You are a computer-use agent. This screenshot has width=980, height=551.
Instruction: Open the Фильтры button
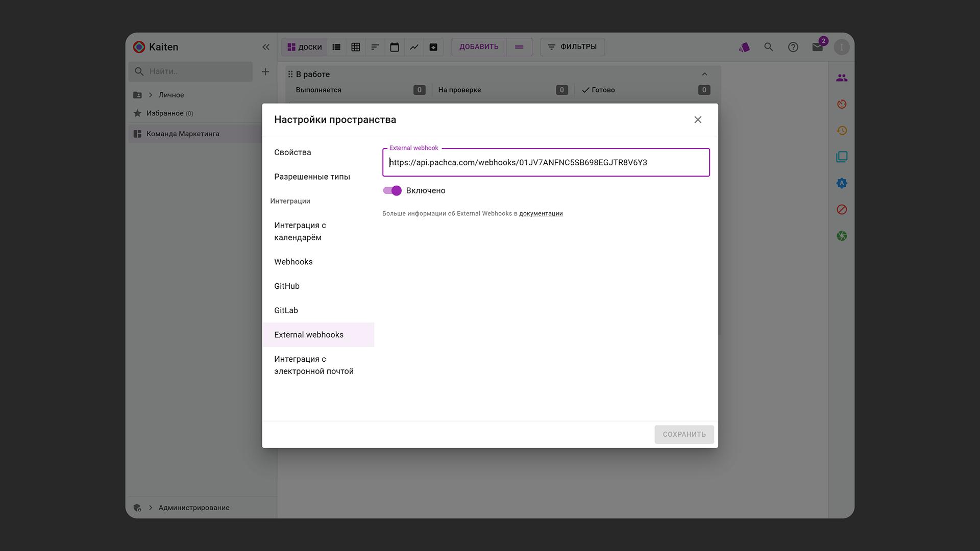coord(572,47)
